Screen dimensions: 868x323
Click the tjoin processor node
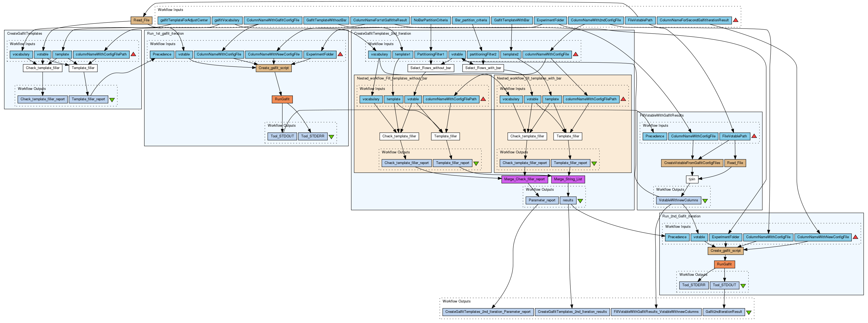click(x=692, y=179)
